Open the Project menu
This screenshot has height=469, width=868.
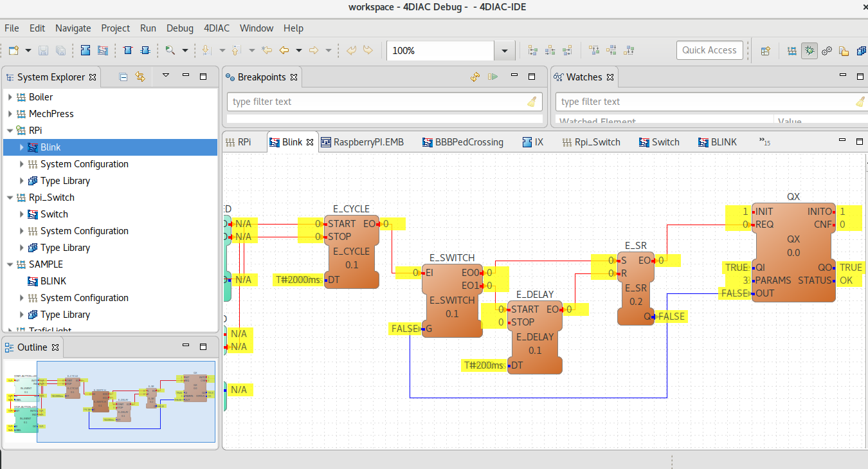point(115,28)
